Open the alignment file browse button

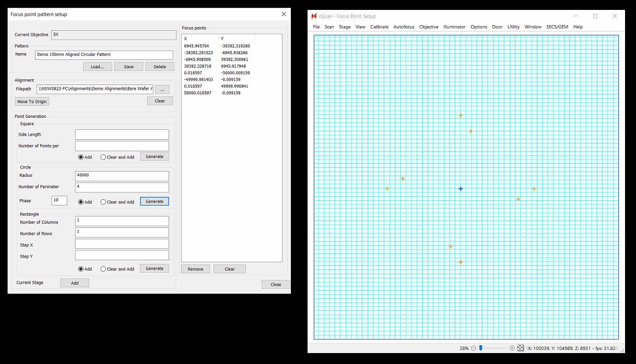pyautogui.click(x=162, y=90)
